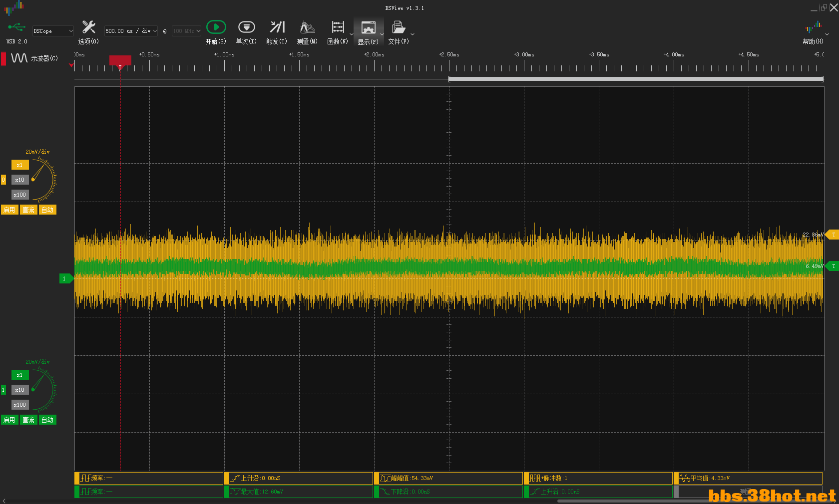Click yellow channel frequency measurement icon
Image resolution: width=839 pixels, height=504 pixels.
pyautogui.click(x=85, y=478)
